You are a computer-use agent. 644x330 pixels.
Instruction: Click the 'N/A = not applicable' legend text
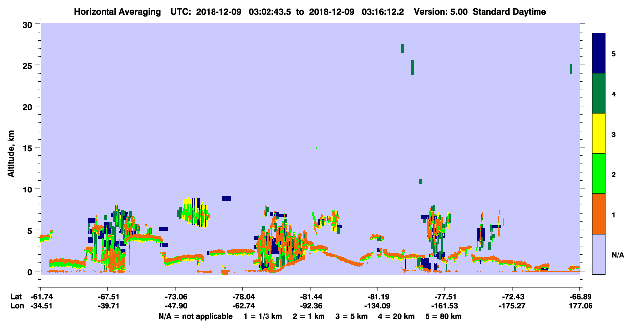[x=195, y=316]
